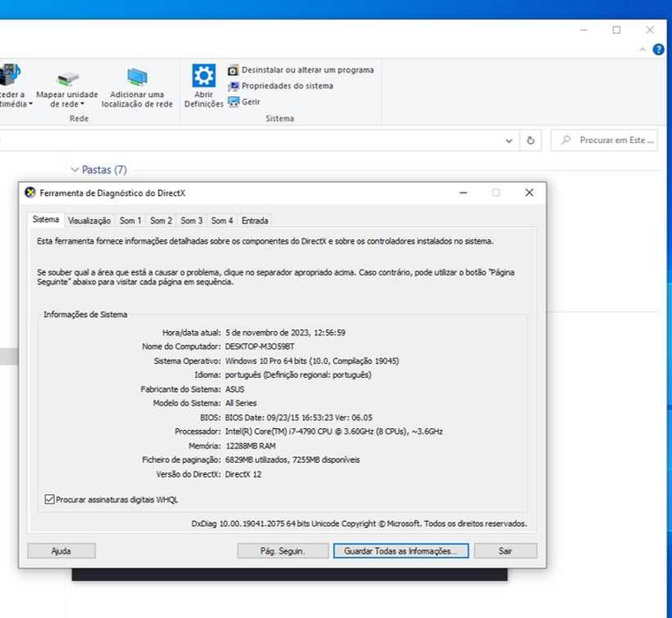Refresh the Explorer address bar
Image resolution: width=672 pixels, height=618 pixels.
coord(531,140)
